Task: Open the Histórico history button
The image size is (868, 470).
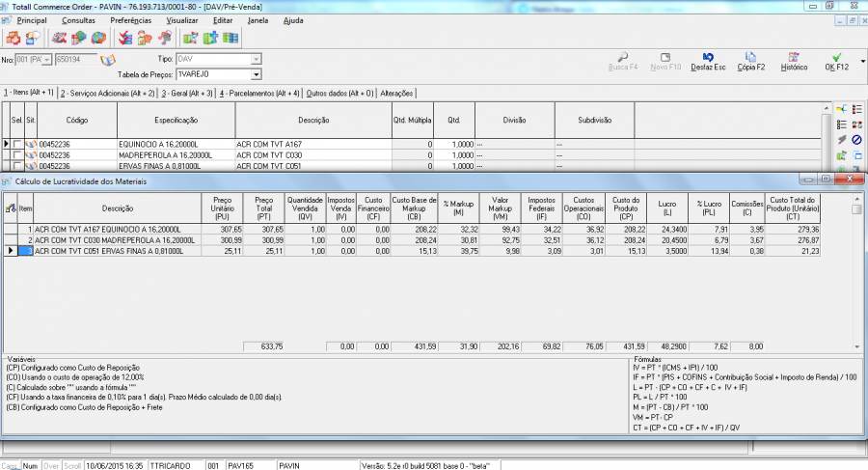Action: click(793, 62)
